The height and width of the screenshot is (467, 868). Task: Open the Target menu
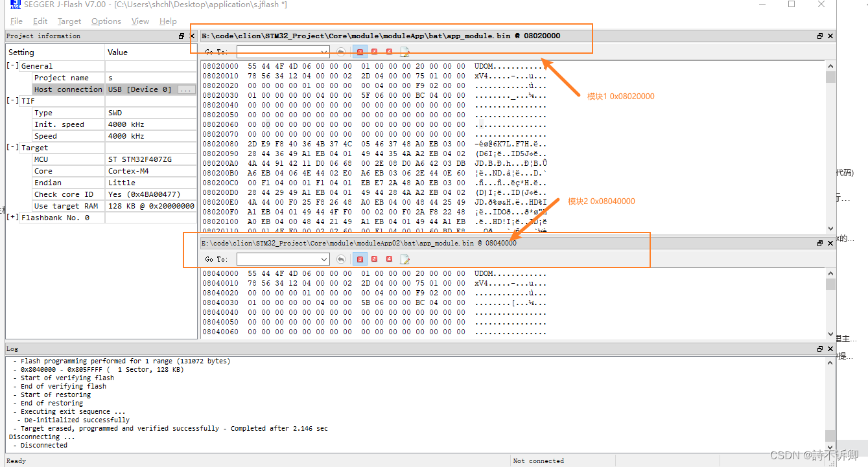69,21
